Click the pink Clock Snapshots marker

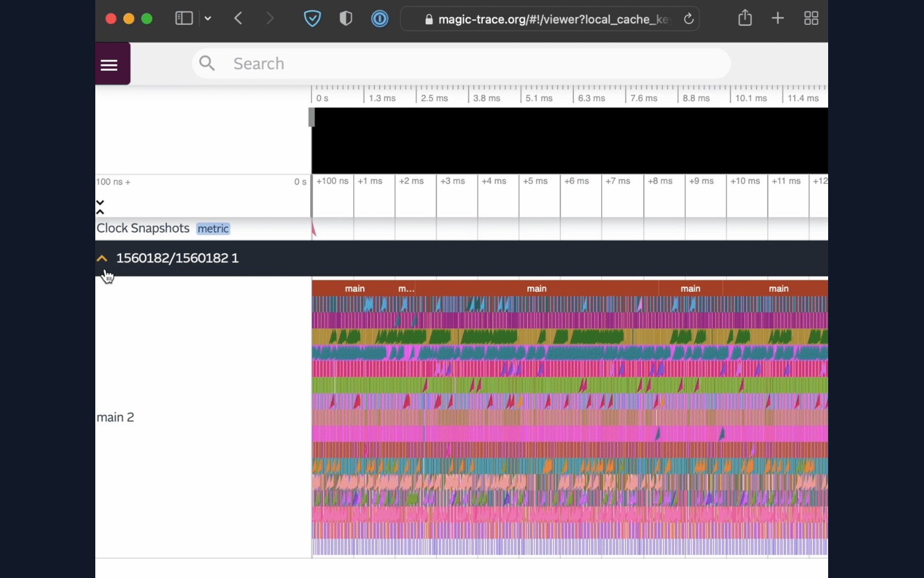(314, 229)
